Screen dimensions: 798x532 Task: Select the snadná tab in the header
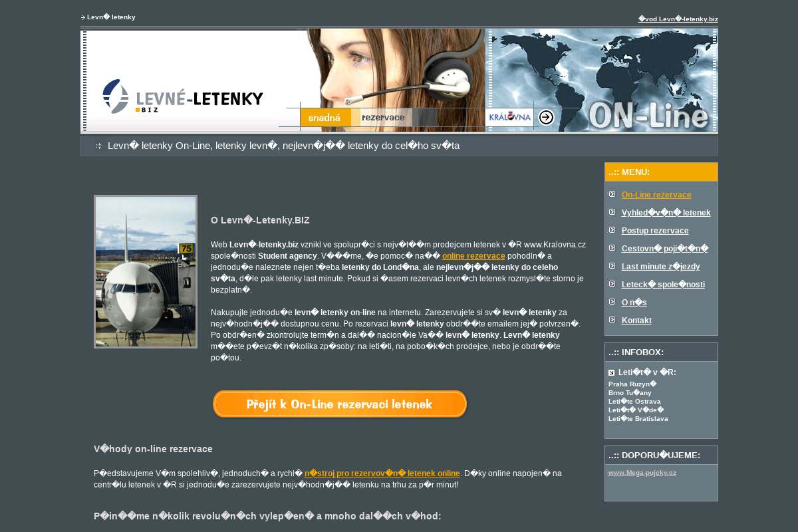click(x=324, y=117)
